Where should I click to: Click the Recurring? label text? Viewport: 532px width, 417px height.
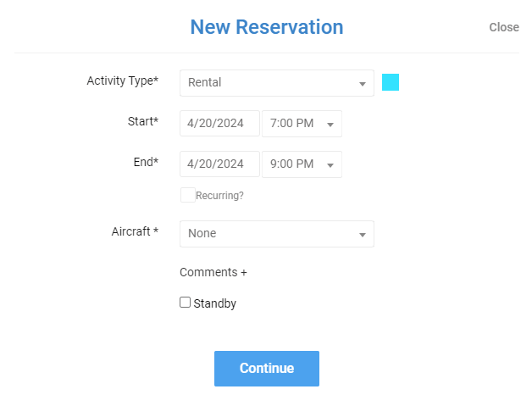point(219,196)
